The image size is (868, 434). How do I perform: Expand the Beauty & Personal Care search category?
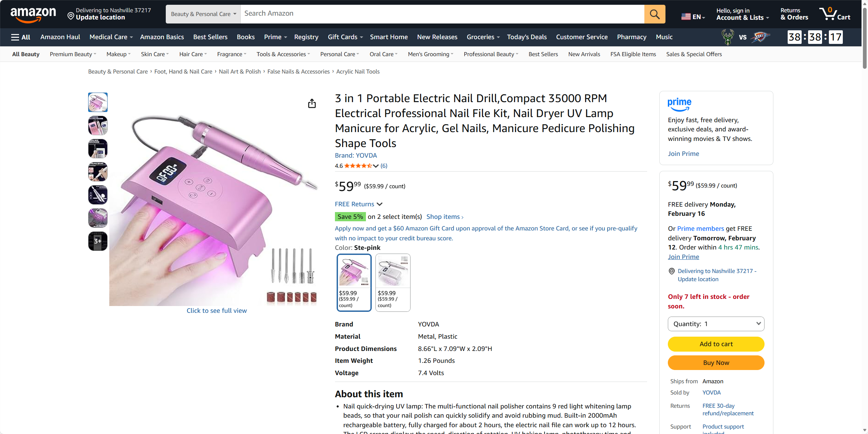coord(203,14)
